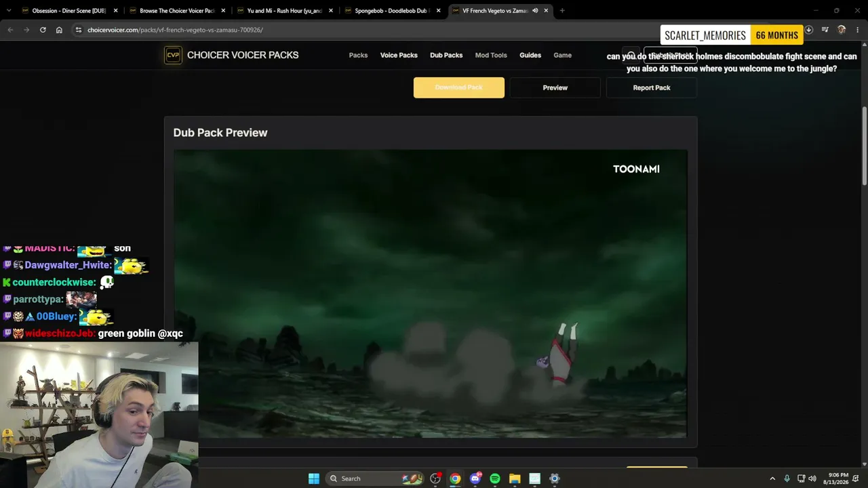This screenshot has width=868, height=488.
Task: Open the browser home page
Action: click(x=59, y=30)
